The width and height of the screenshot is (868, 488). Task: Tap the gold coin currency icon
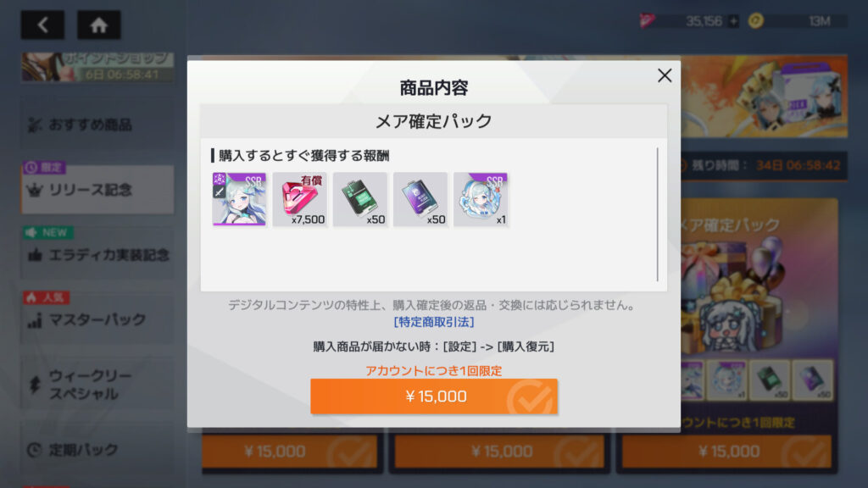tap(755, 21)
